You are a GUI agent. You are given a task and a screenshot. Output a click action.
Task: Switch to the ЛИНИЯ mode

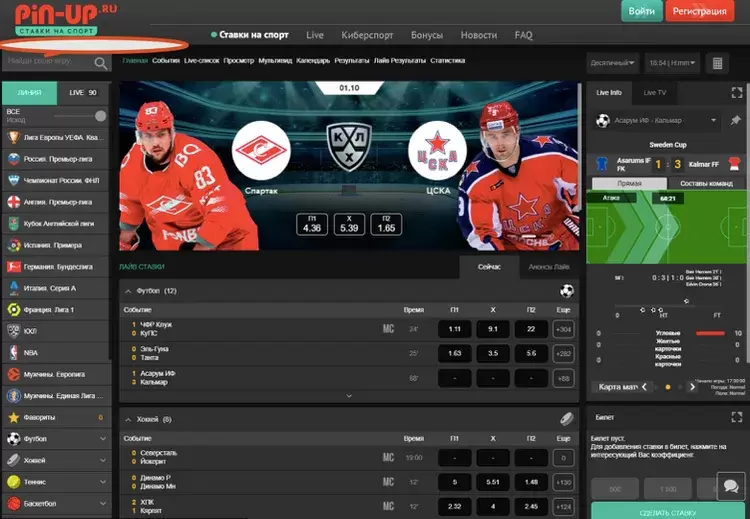pos(30,93)
